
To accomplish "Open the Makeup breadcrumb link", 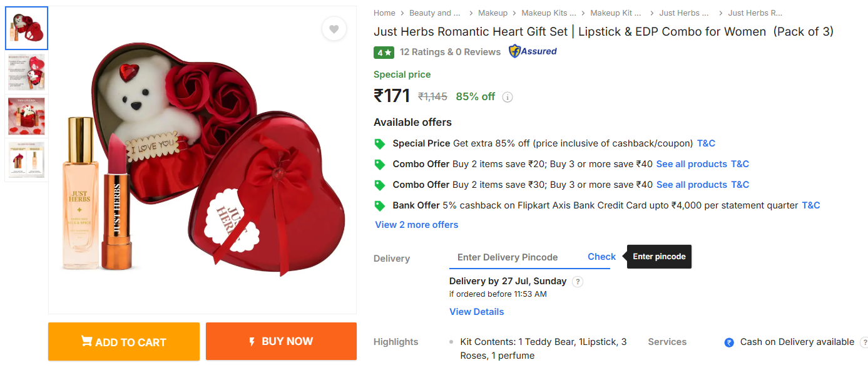I will click(493, 13).
